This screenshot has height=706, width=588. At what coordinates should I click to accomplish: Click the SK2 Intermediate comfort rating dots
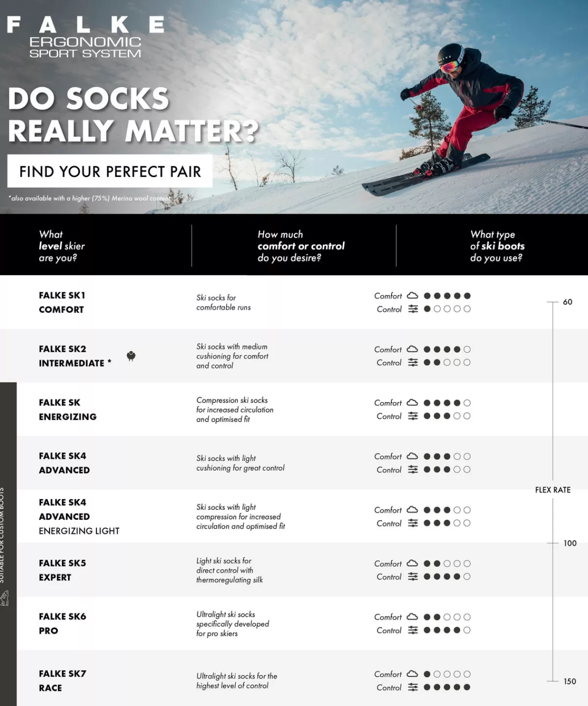(447, 350)
